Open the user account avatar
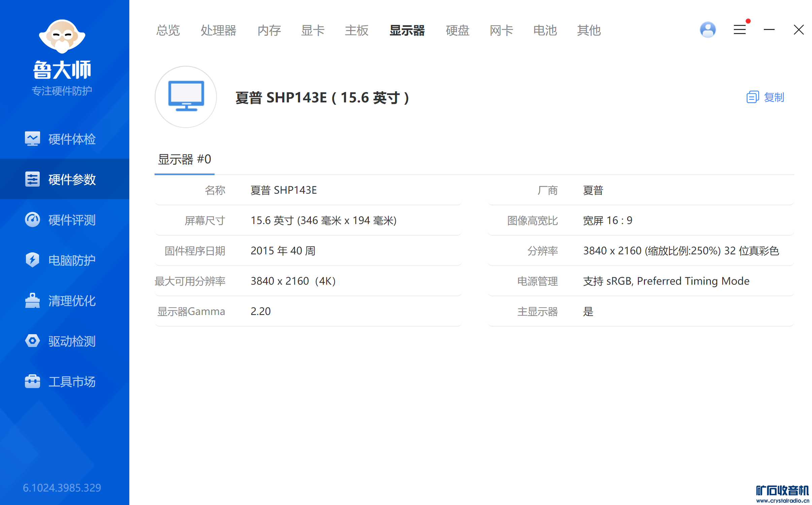The image size is (812, 505). [708, 30]
